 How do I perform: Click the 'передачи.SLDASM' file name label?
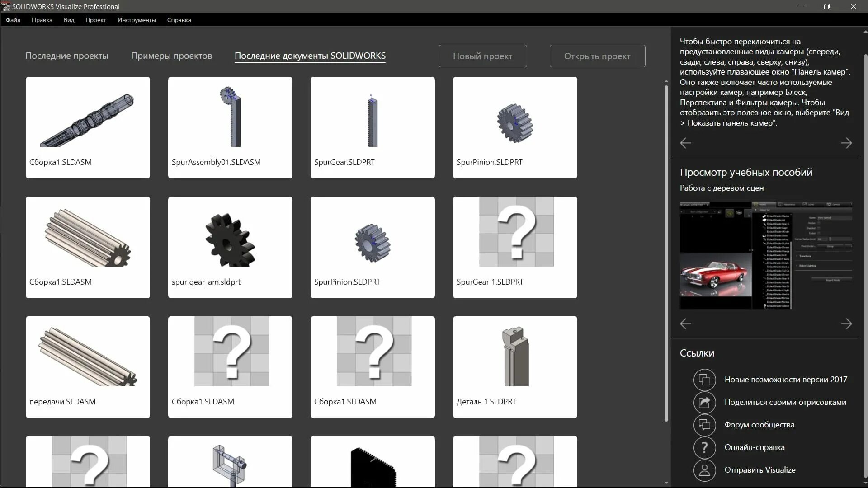pos(62,402)
